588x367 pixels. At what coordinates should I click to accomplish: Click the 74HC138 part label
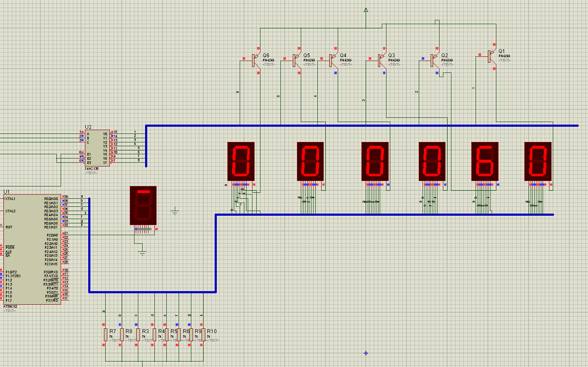pos(91,169)
